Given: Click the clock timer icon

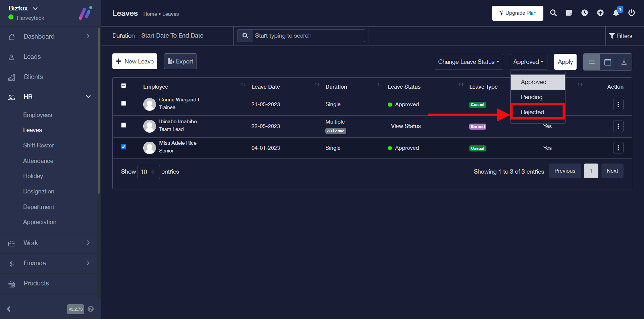Looking at the screenshot, I should 584,13.
